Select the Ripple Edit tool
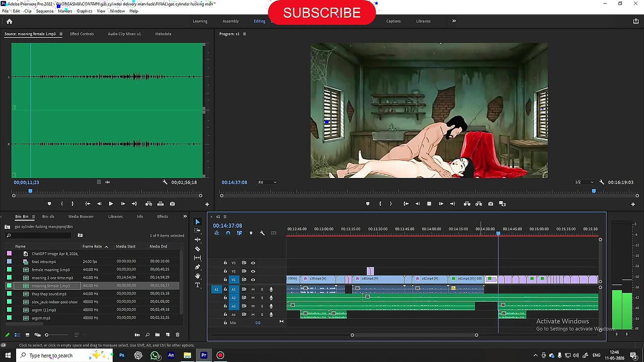644x362 pixels. coord(197,240)
